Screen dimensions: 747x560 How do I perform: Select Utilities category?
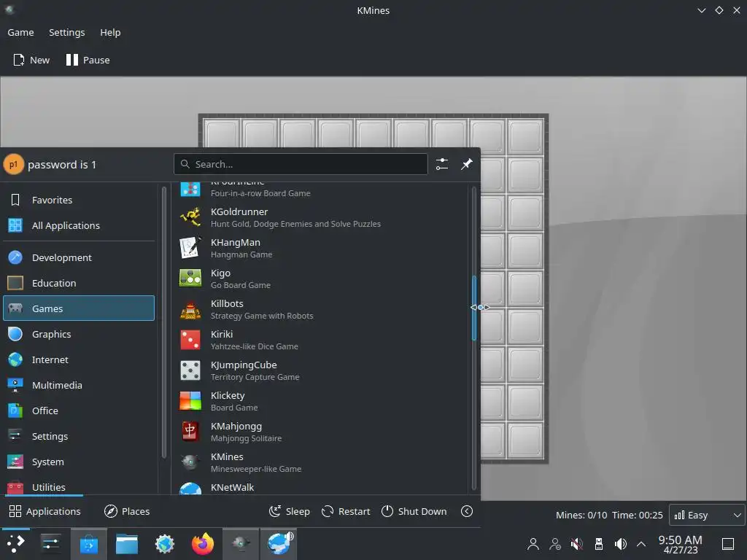pos(79,486)
